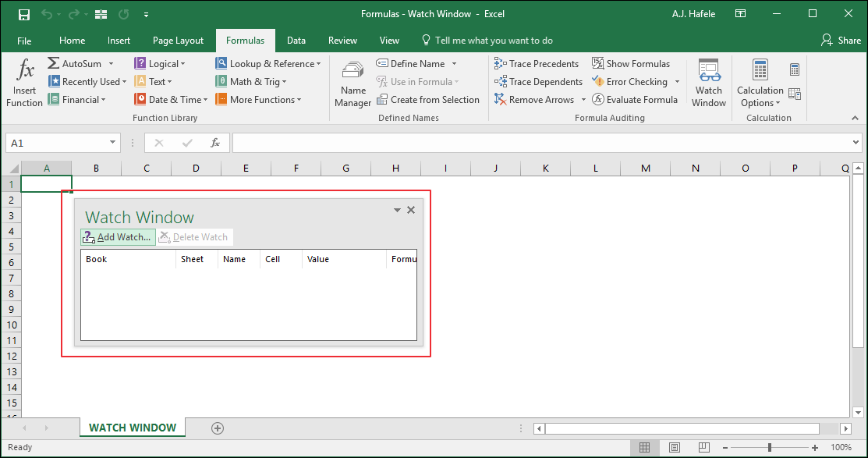Switch to Page Break Preview in status bar
The height and width of the screenshot is (458, 868).
(x=703, y=447)
